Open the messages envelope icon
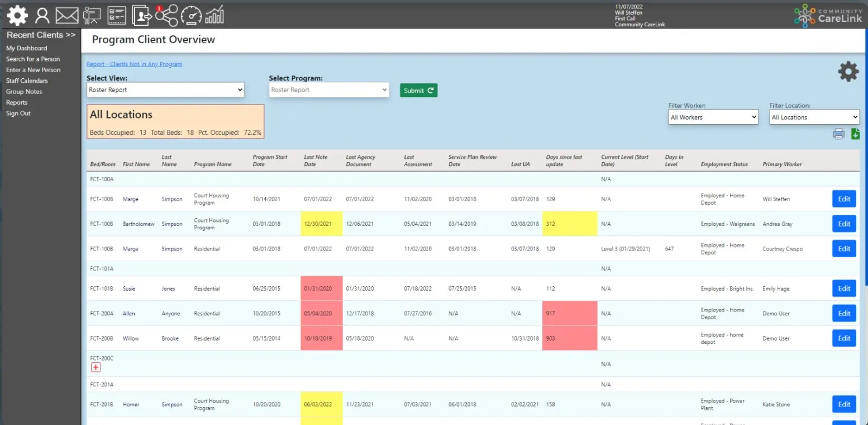 point(67,15)
